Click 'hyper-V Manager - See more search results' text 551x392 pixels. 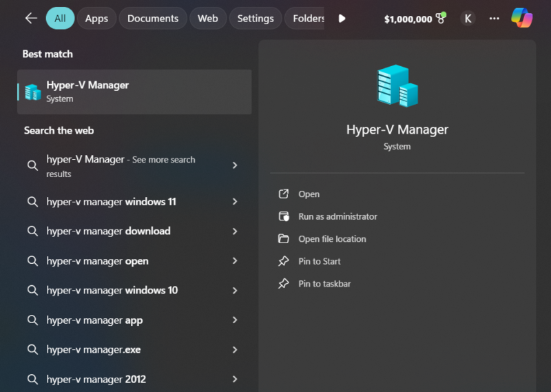(x=121, y=166)
